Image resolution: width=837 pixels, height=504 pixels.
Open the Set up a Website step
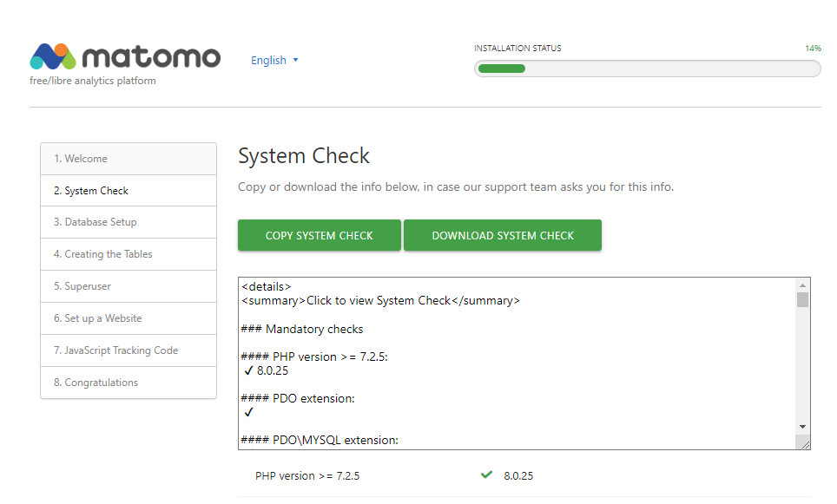point(129,318)
